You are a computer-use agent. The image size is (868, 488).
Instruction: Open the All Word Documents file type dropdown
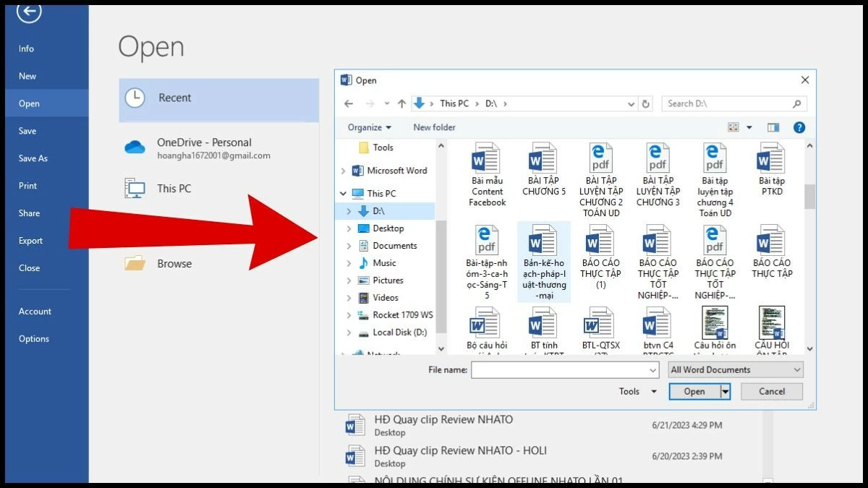click(736, 370)
